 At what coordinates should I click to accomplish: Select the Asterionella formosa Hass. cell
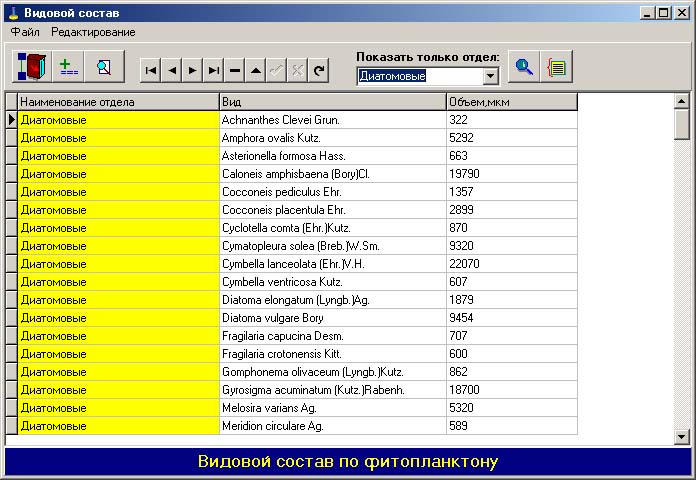pos(333,156)
